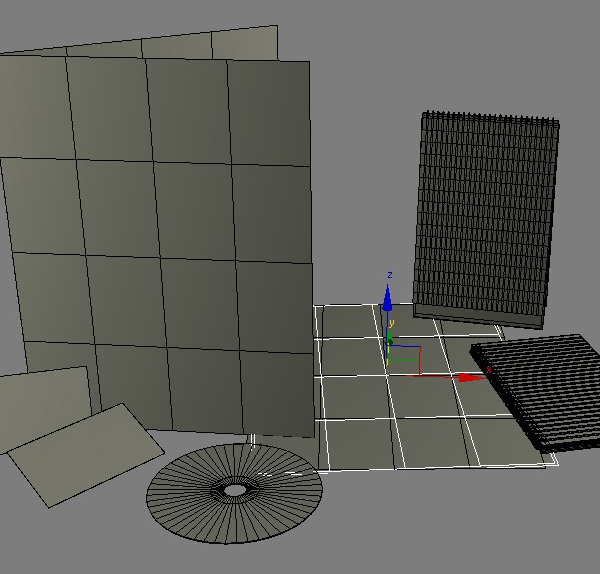Click the blue z label above the gizmo
The width and height of the screenshot is (600, 574).
(x=389, y=274)
